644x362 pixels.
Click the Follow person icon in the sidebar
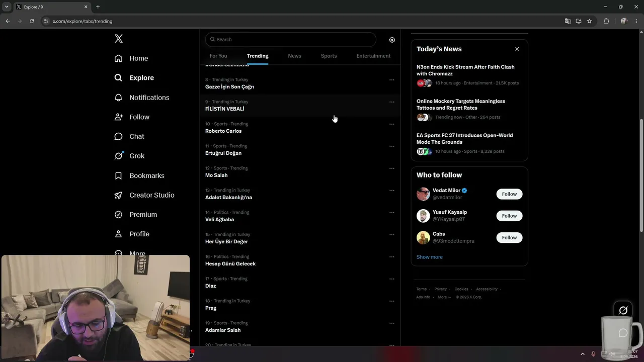[x=118, y=117]
